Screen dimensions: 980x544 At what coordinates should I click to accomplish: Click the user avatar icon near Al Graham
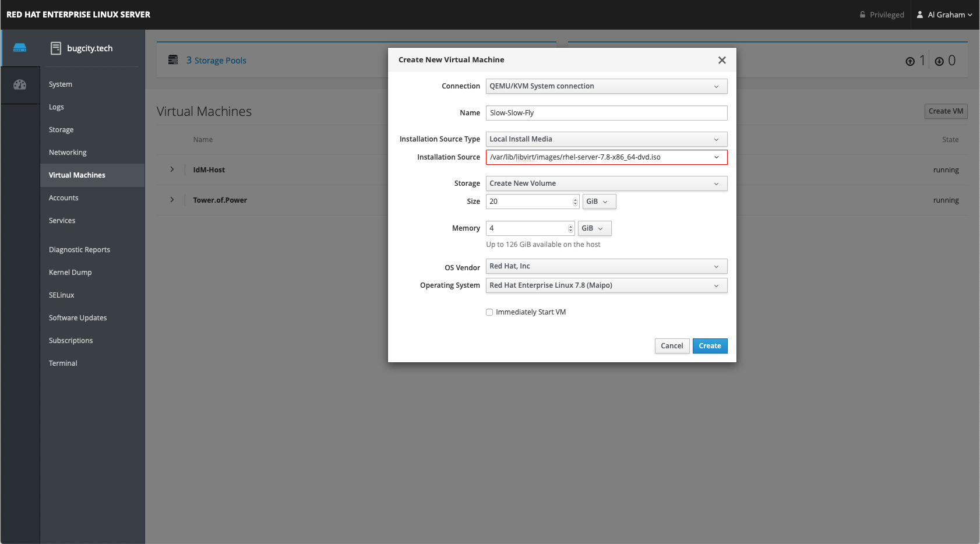click(920, 15)
